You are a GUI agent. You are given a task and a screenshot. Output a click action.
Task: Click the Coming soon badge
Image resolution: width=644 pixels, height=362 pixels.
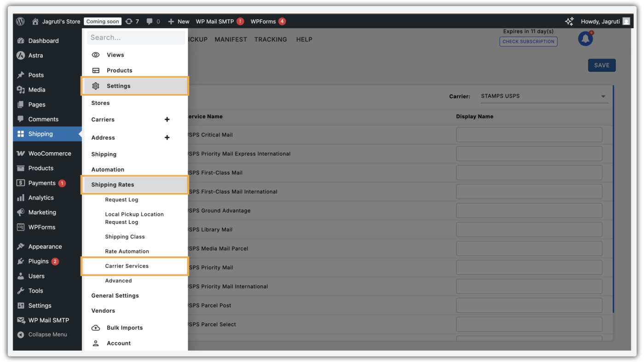[x=103, y=21]
